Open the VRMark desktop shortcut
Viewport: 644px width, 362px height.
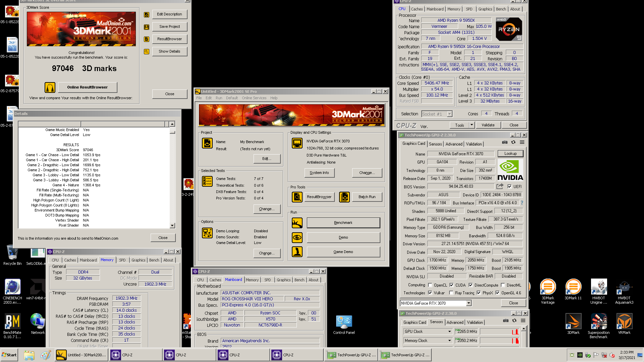624,324
